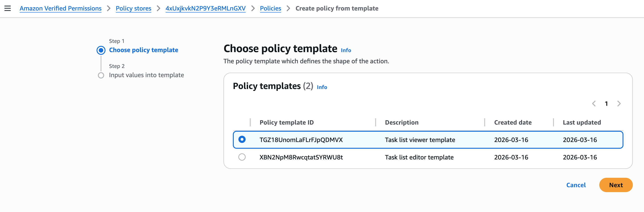Screen dimensions: 644x212
Task: Open the hamburger navigation menu
Action: [x=8, y=8]
